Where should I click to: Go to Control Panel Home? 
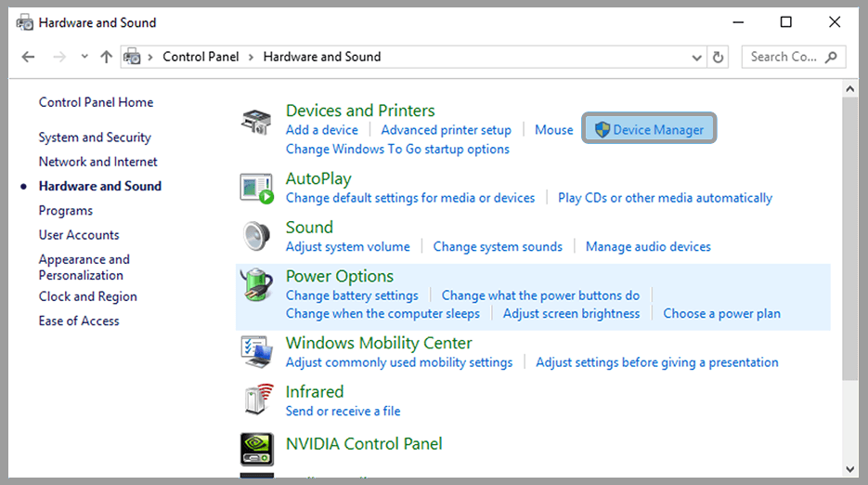coord(96,102)
